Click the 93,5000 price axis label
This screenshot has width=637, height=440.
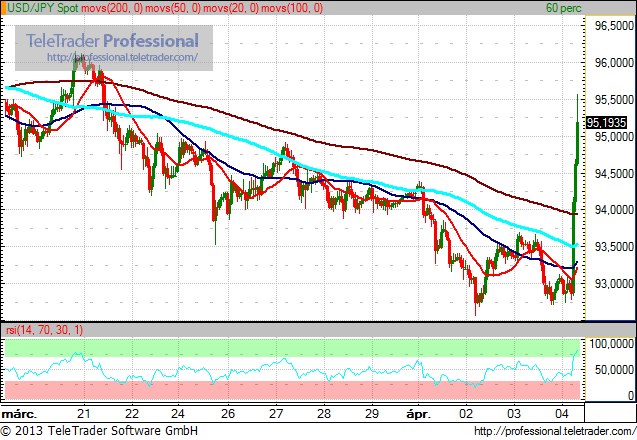(x=614, y=247)
